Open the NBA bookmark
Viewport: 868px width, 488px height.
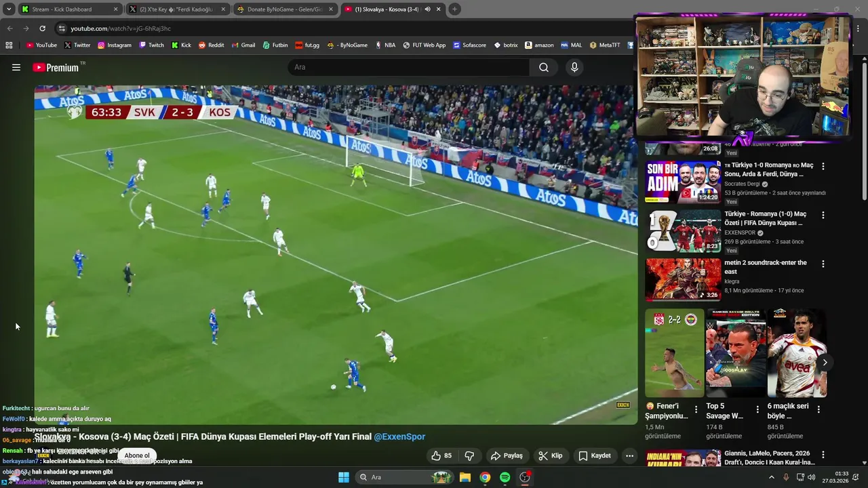(384, 45)
